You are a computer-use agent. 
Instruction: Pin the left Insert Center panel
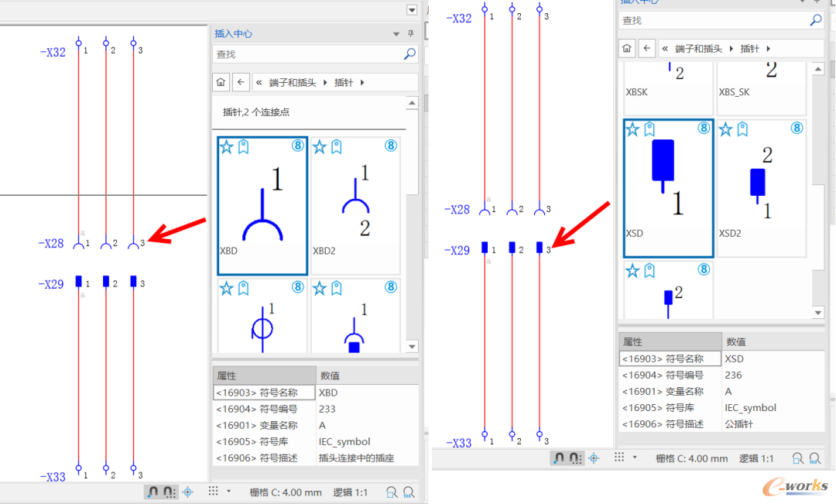pos(410,33)
